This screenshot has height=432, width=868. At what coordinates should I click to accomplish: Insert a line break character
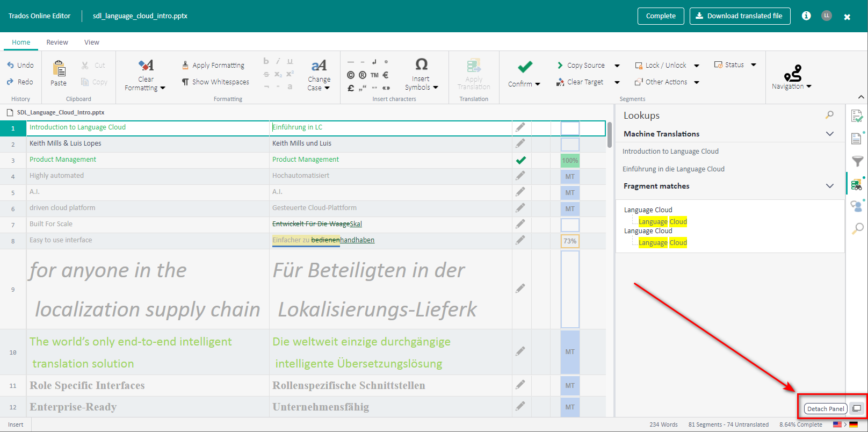[x=374, y=62]
